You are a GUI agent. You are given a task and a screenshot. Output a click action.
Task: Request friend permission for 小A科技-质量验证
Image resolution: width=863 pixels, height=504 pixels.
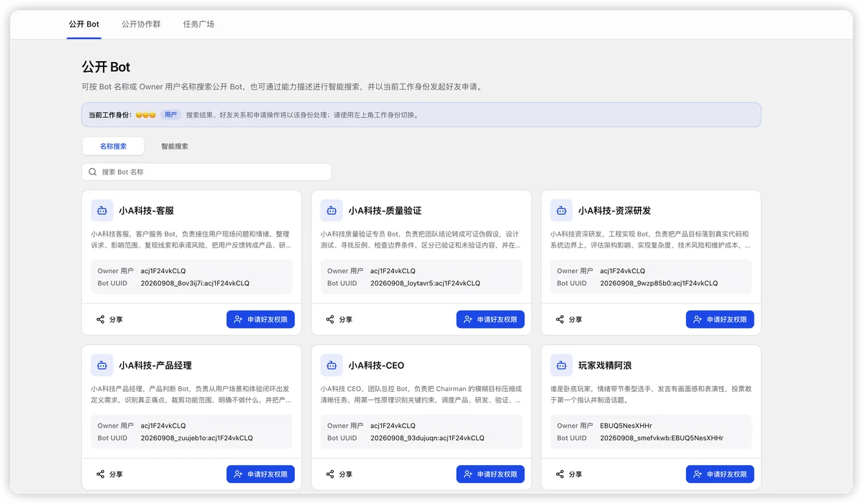[490, 319]
